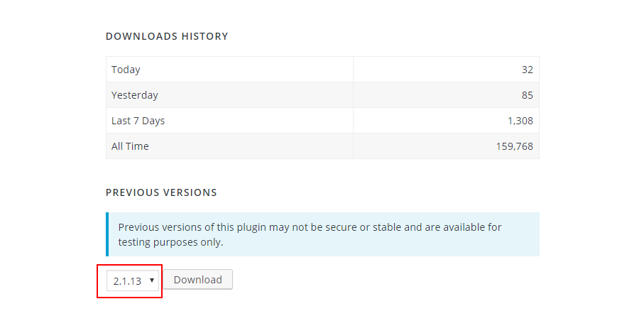Select the All Time row label
Viewport: 644px width, 316px height.
click(130, 146)
